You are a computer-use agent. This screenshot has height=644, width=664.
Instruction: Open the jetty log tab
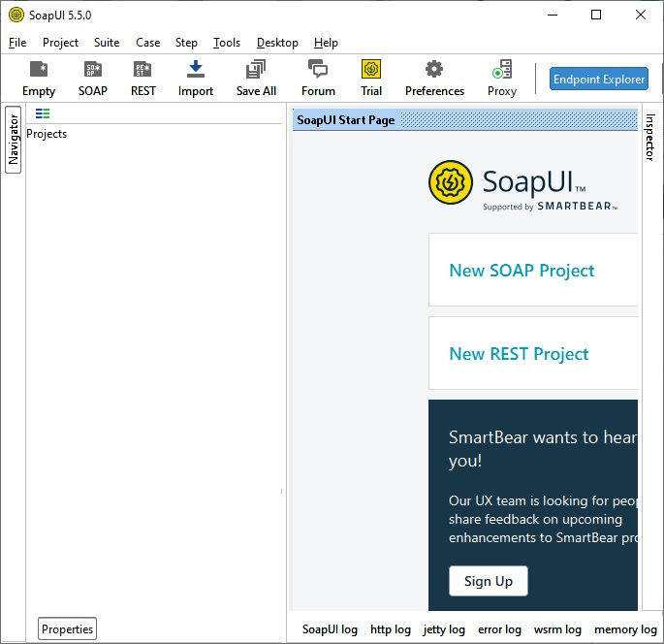click(444, 629)
